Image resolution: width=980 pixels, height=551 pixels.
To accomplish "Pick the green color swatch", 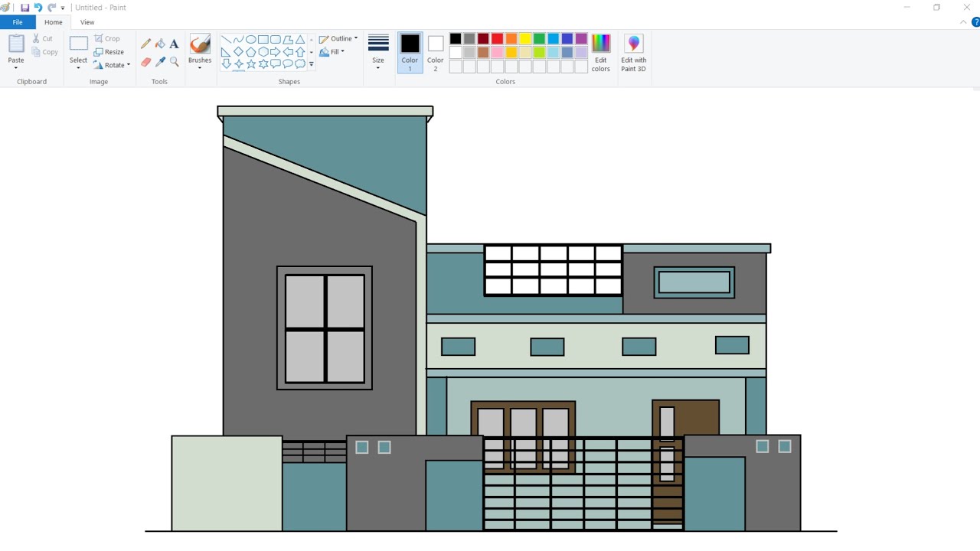I will [539, 38].
